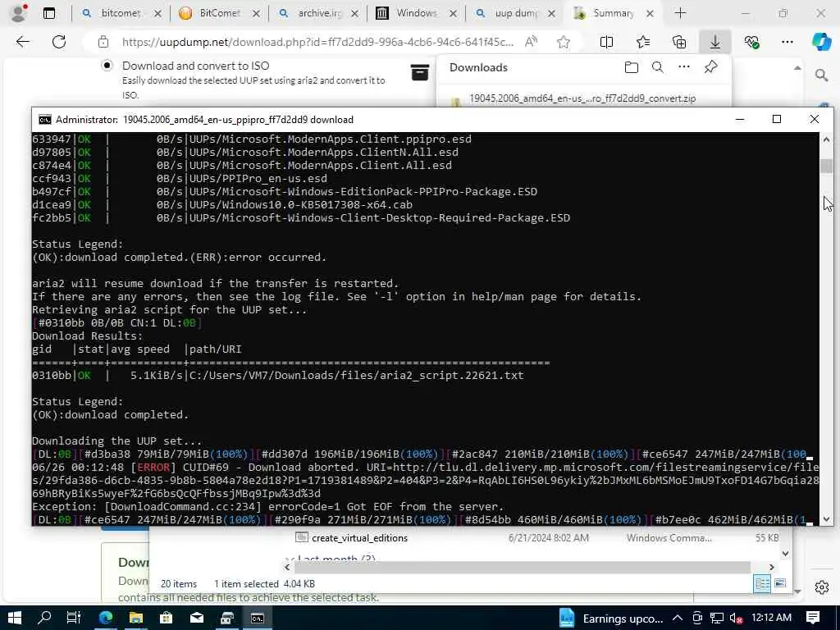The width and height of the screenshot is (840, 630).
Task: Search within Downloads panel
Action: (x=658, y=67)
